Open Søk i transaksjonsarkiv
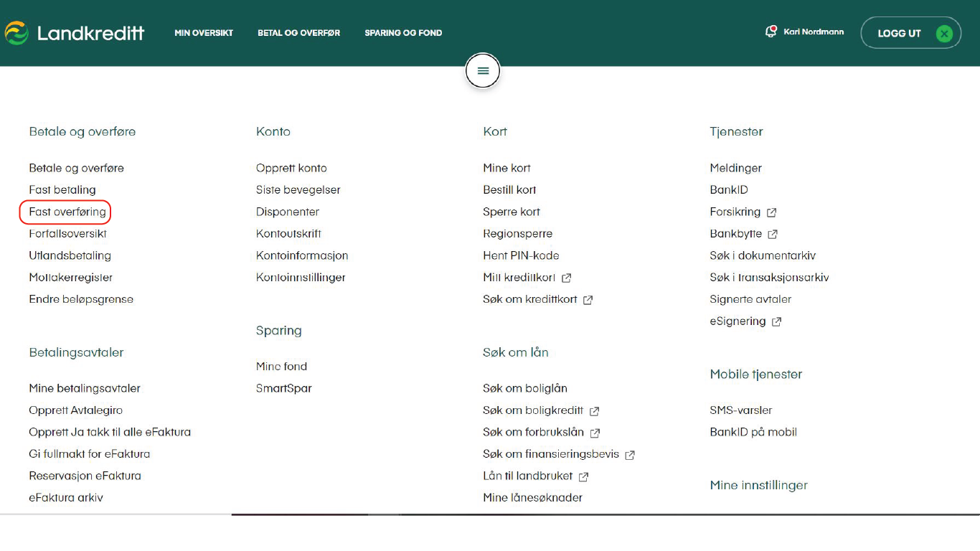The image size is (980, 551). click(769, 278)
